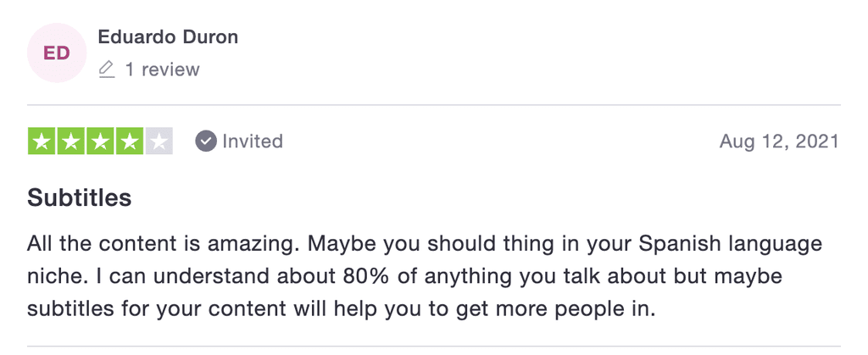Open the 'Subtitles' review title
This screenshot has height=355, width=868.
[79, 198]
